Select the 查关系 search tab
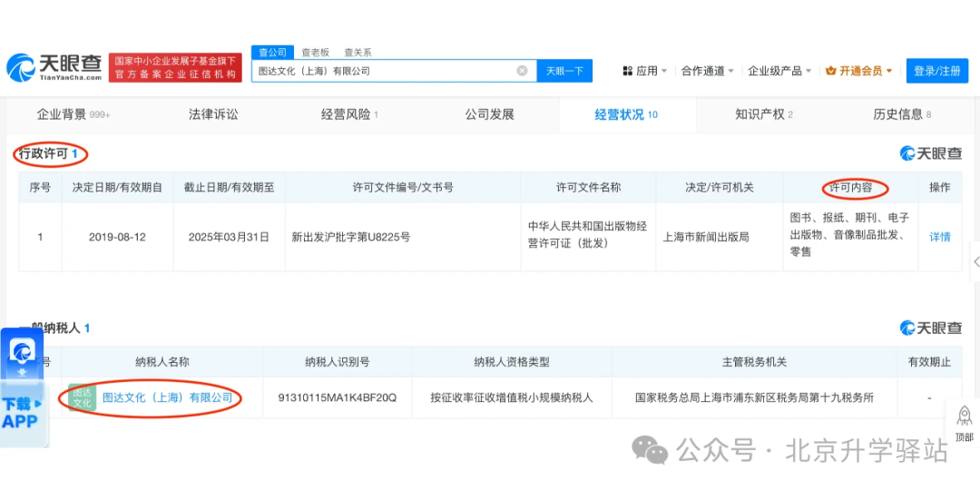Viewport: 980px width, 490px height. tap(358, 53)
